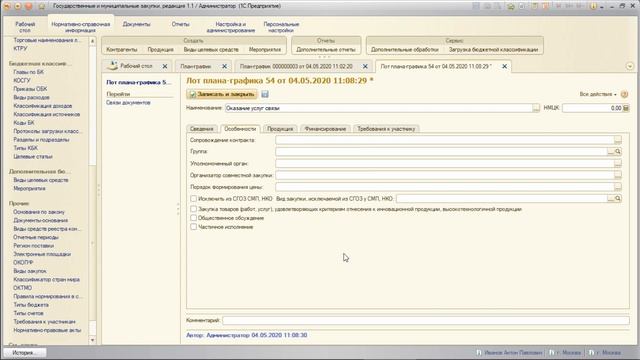Open Нормативно-правовые акты in the sidebar
Image resolution: width=640 pixels, height=360 pixels.
47,330
